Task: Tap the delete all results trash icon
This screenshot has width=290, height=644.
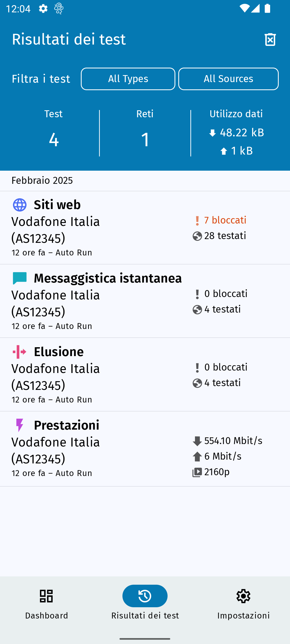Action: [270, 39]
